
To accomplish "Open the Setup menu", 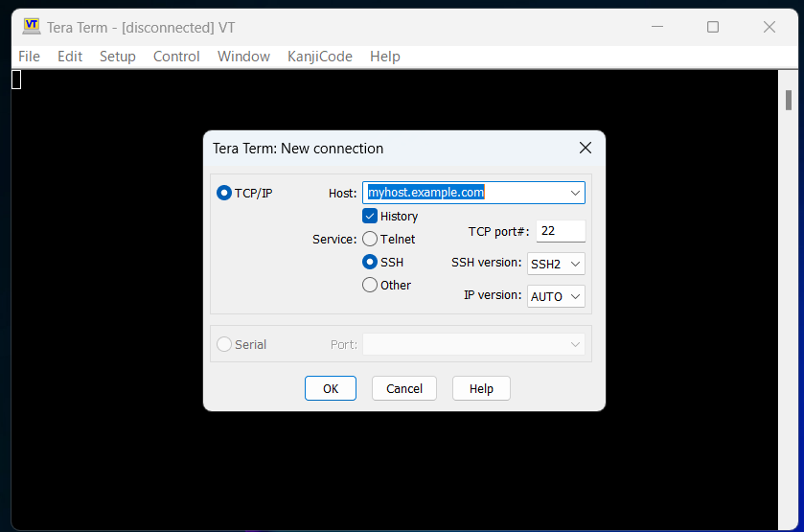I will (118, 57).
